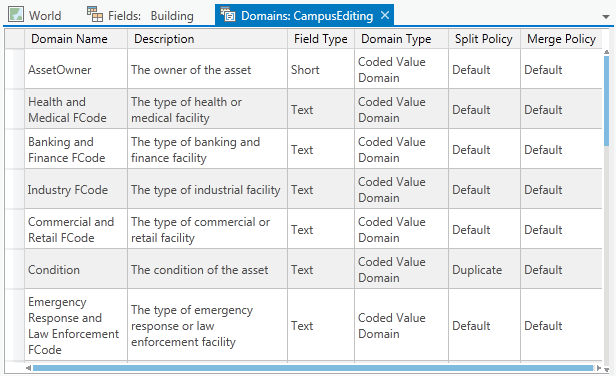
Task: Click the Fields Building tab icon
Action: [x=95, y=15]
